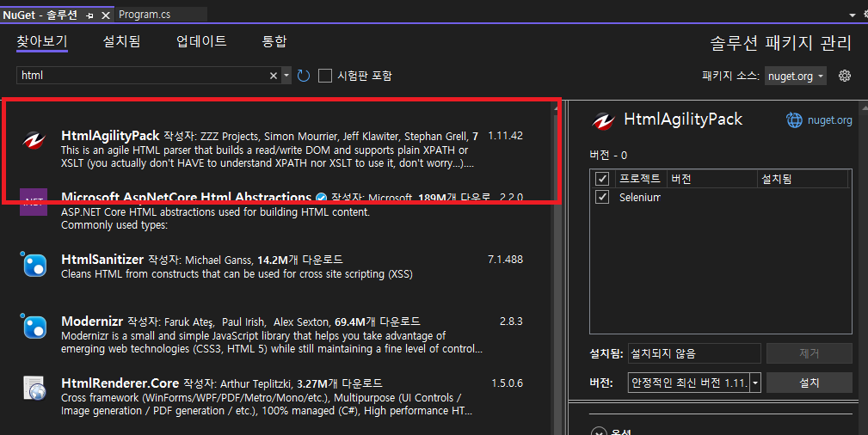The height and width of the screenshot is (435, 868).
Task: Click version 7.1.488 text
Action: (x=505, y=259)
